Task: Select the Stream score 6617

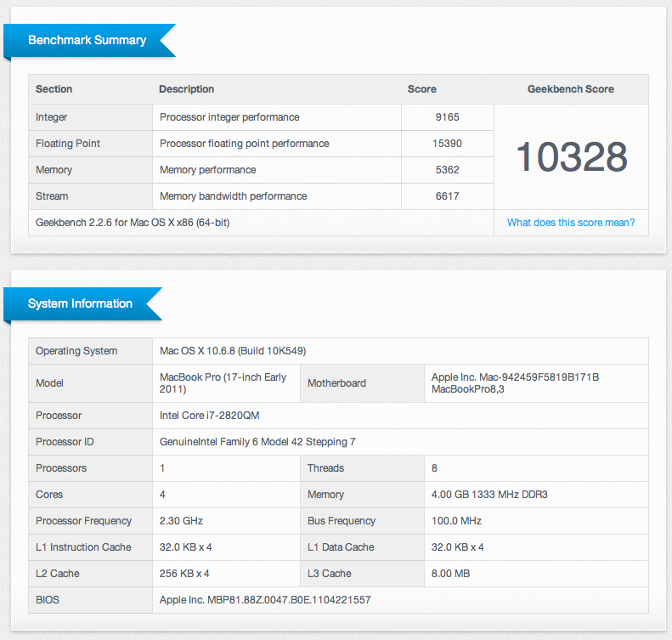Action: (448, 196)
